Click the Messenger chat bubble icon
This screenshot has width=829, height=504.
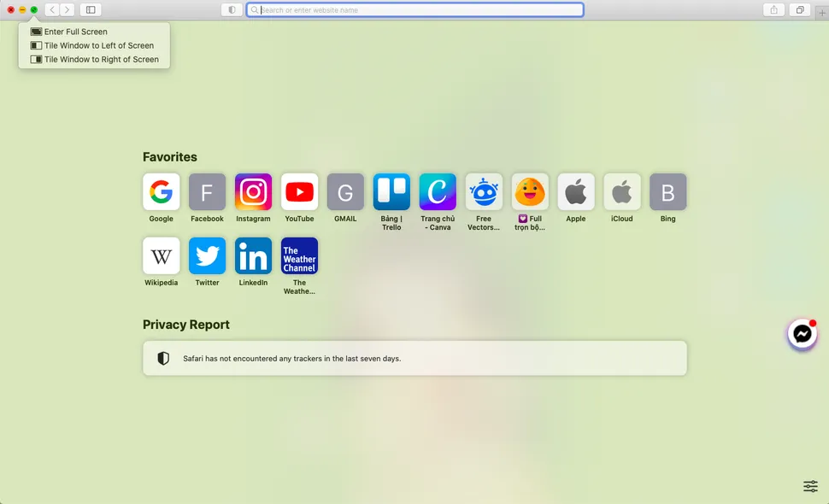(x=802, y=334)
